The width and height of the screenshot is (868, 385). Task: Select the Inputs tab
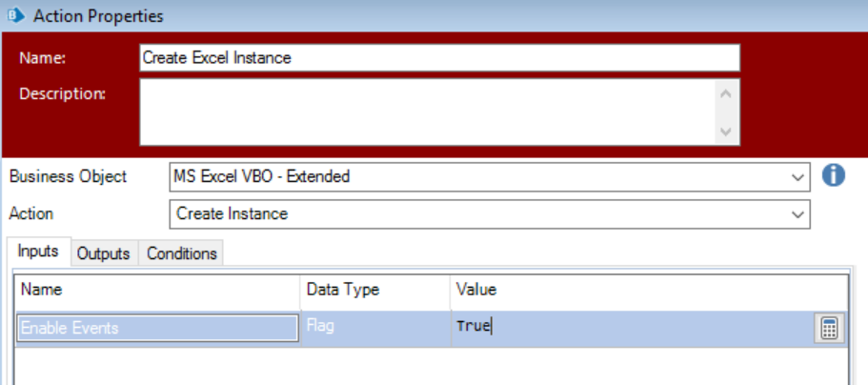[38, 252]
